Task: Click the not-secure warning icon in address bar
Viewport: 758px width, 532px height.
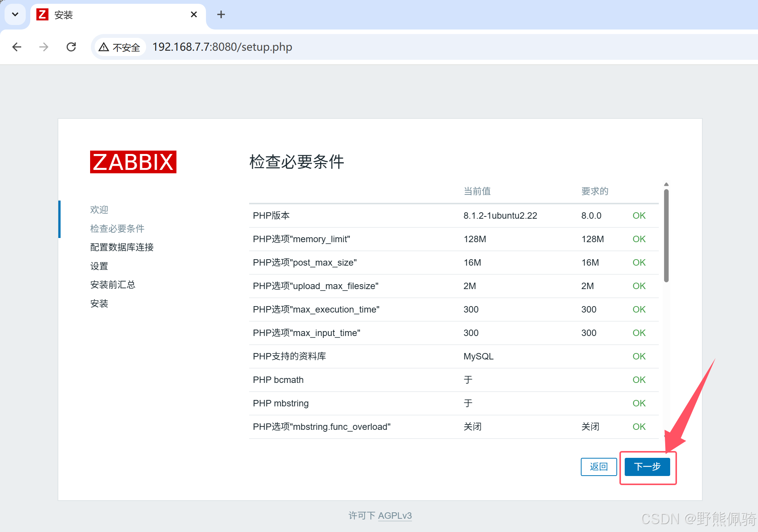Action: click(104, 47)
